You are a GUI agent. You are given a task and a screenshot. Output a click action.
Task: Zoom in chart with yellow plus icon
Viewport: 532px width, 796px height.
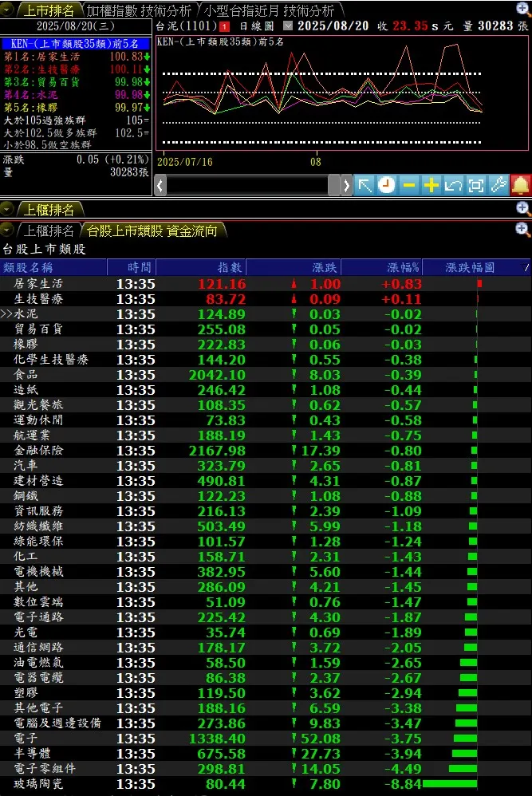(431, 185)
